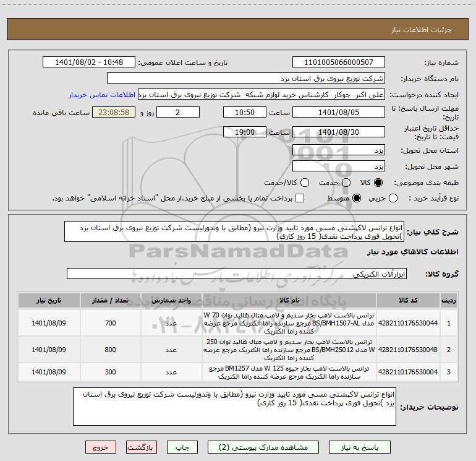Click the response deadline time 10:50
This screenshot has height=461, width=476.
245,113
